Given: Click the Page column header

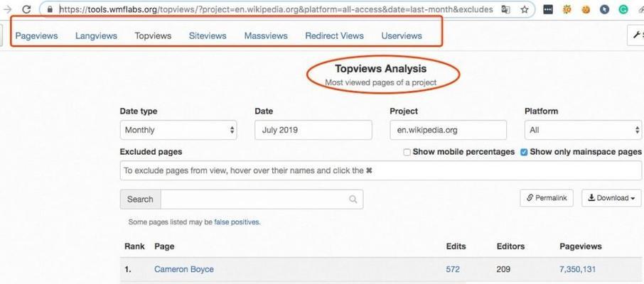Looking at the screenshot, I should (164, 246).
